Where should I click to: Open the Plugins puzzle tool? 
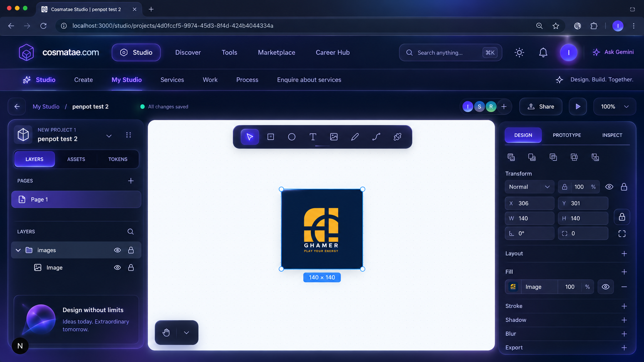397,137
